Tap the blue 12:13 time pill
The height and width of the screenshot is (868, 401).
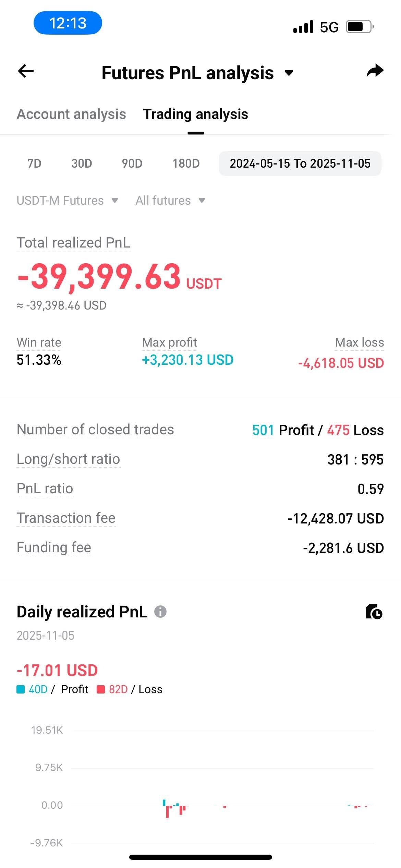click(68, 23)
